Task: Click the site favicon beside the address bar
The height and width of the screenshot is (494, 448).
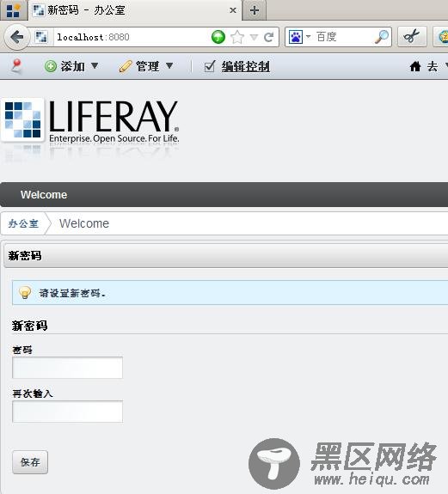Action: click(41, 37)
